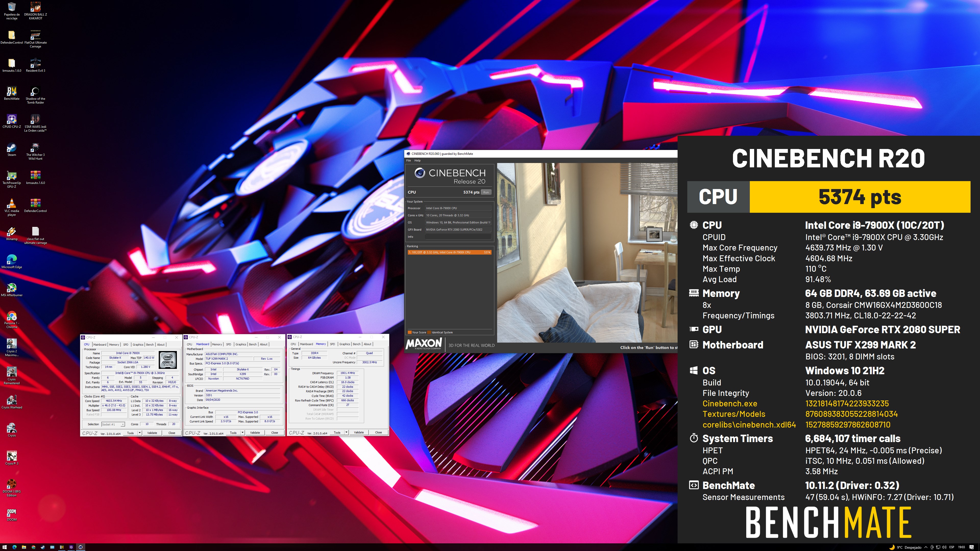The image size is (980, 551).
Task: Open the taskbar volume control
Action: pos(944,547)
